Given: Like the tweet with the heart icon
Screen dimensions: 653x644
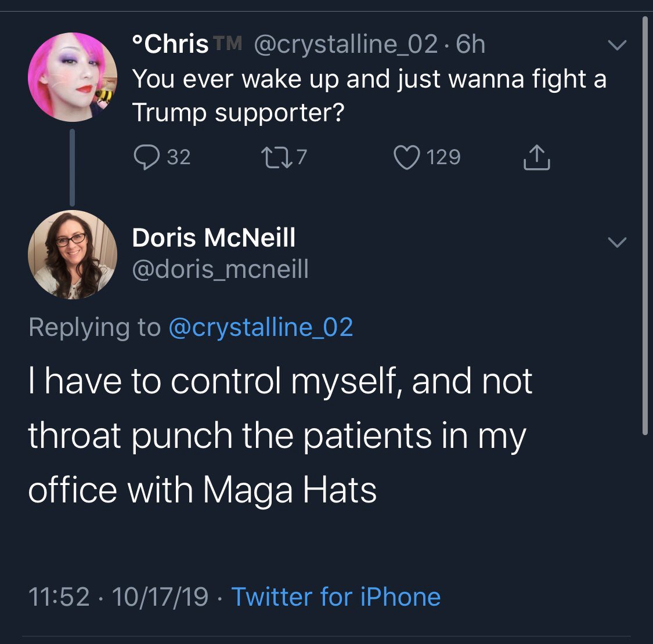Looking at the screenshot, I should click(406, 157).
